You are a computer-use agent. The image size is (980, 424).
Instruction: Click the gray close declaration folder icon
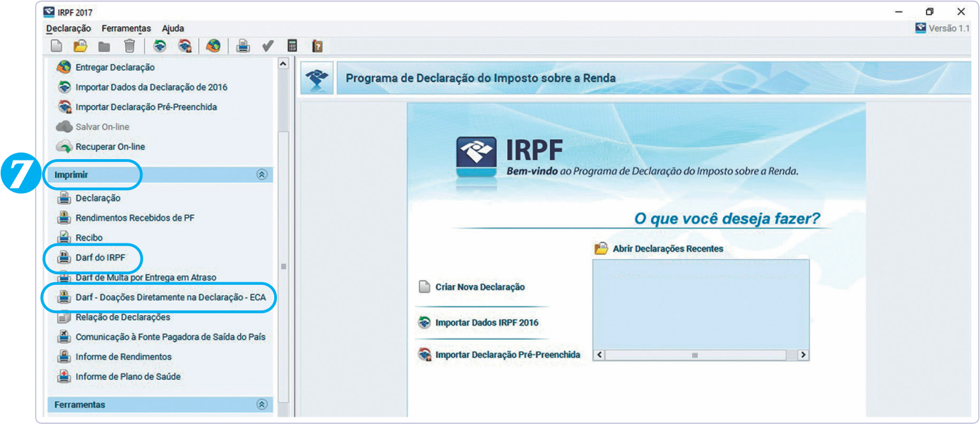[x=104, y=46]
